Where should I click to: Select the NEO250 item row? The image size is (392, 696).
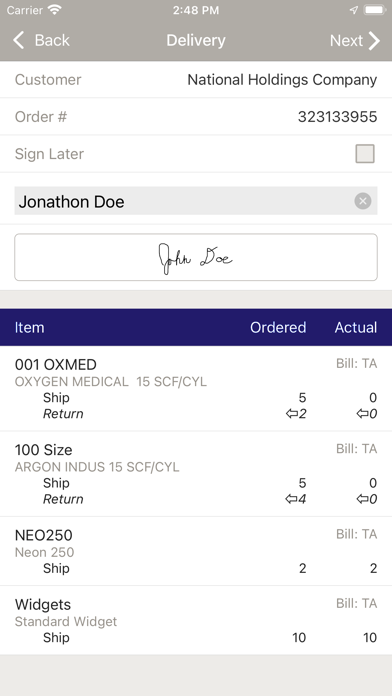196,551
